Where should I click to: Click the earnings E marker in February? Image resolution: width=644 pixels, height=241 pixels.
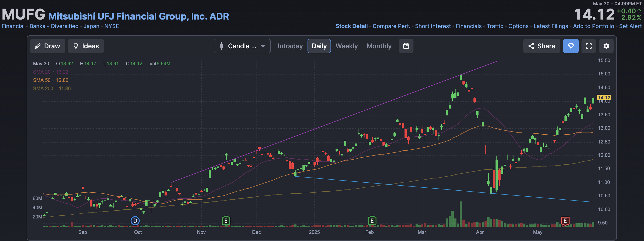pos(372,221)
